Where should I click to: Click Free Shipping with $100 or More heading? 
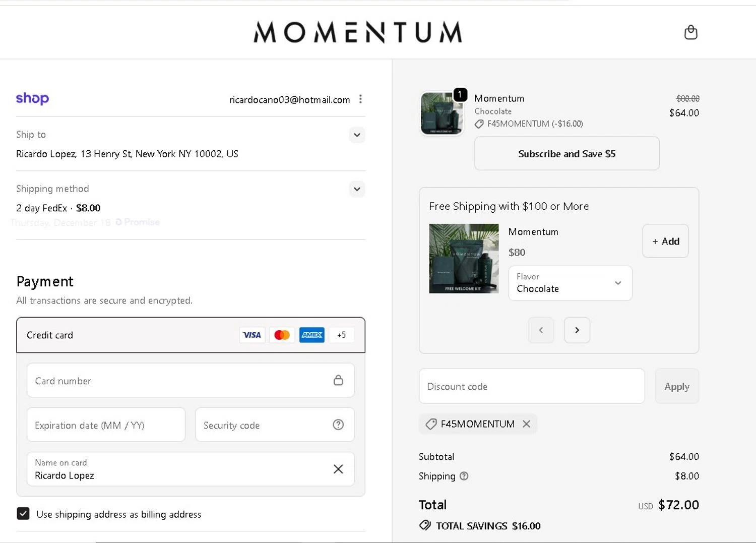point(509,206)
